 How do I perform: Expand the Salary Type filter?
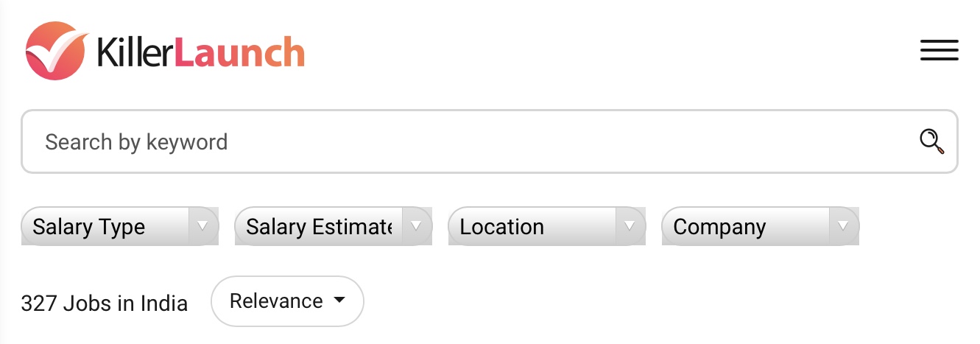[120, 226]
